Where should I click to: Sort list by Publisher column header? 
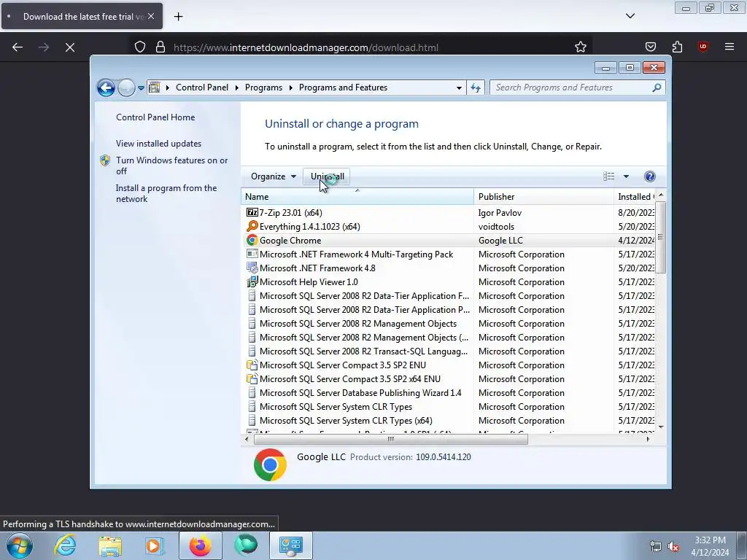point(543,197)
